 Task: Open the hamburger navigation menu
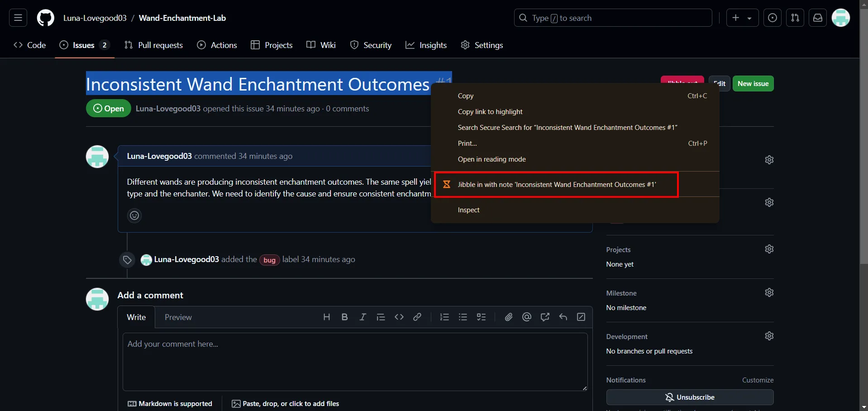18,18
